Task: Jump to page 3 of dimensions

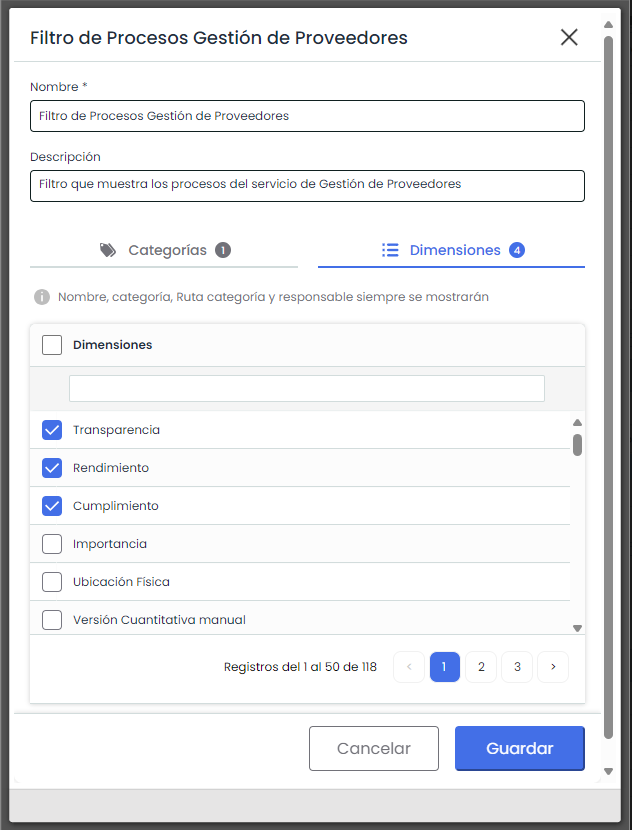Action: coord(517,667)
